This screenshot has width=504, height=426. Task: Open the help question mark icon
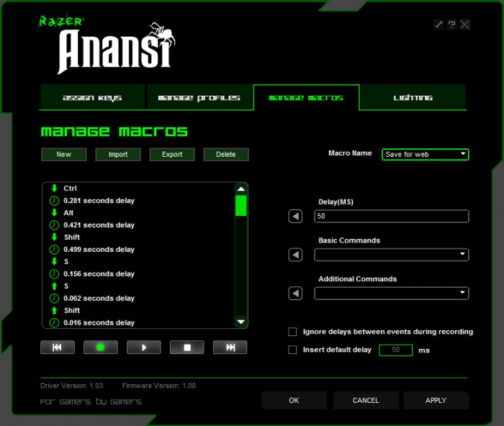click(451, 24)
